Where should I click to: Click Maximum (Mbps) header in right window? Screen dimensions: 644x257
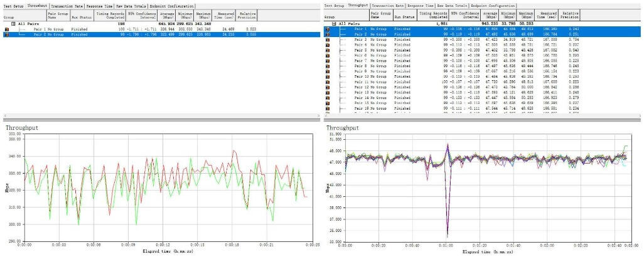click(x=526, y=16)
